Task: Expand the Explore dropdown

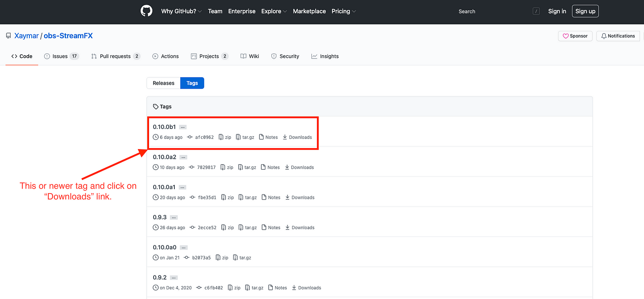Action: (x=274, y=11)
